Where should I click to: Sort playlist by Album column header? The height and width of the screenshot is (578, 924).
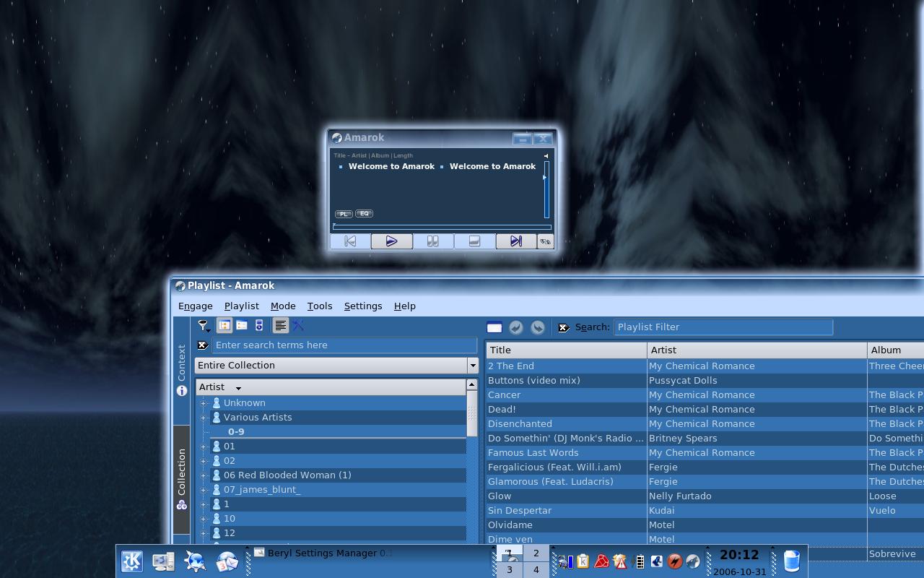896,350
